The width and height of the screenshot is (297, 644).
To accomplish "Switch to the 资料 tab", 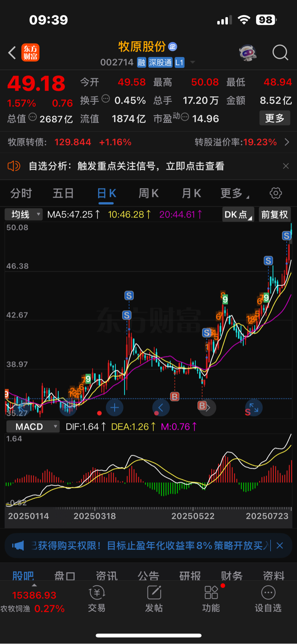I will point(273,576).
